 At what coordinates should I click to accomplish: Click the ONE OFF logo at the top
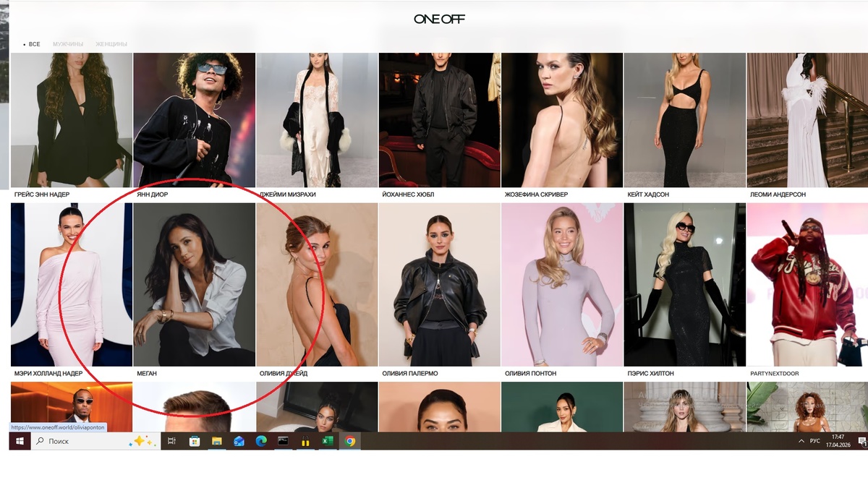pyautogui.click(x=439, y=19)
